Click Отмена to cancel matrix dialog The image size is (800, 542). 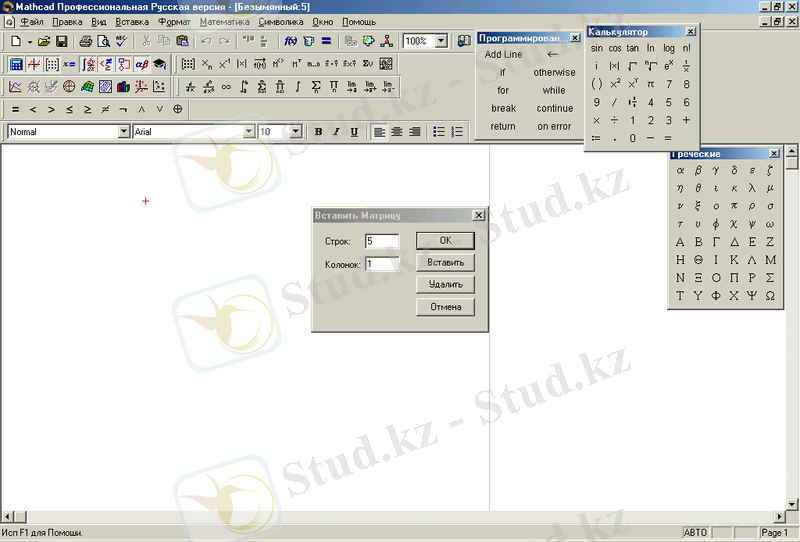click(x=445, y=307)
